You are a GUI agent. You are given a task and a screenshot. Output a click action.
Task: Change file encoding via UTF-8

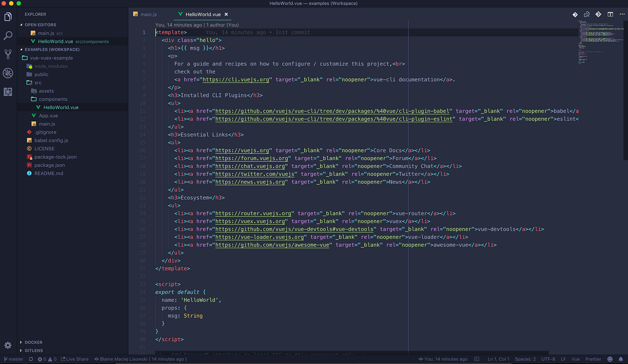coord(548,359)
